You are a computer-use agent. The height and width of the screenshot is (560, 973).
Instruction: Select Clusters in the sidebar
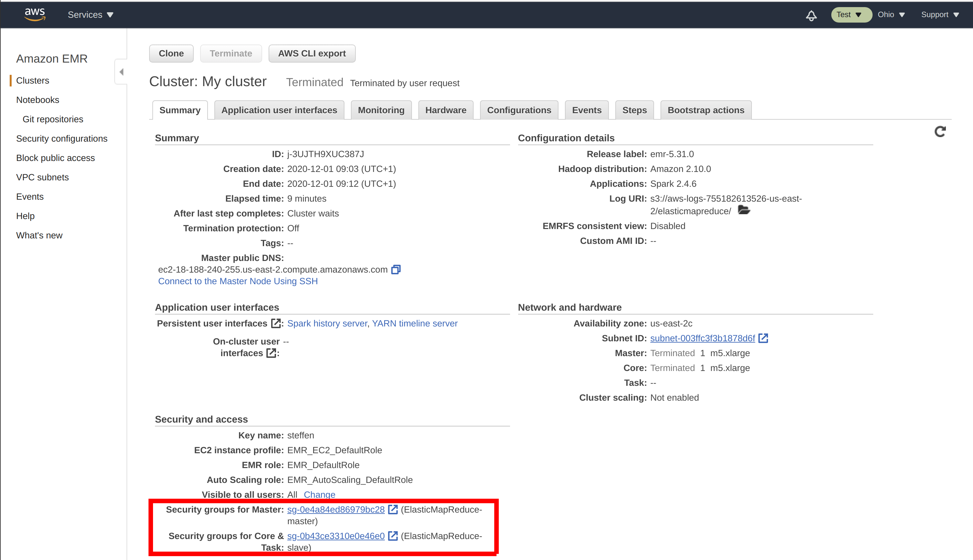coord(32,80)
